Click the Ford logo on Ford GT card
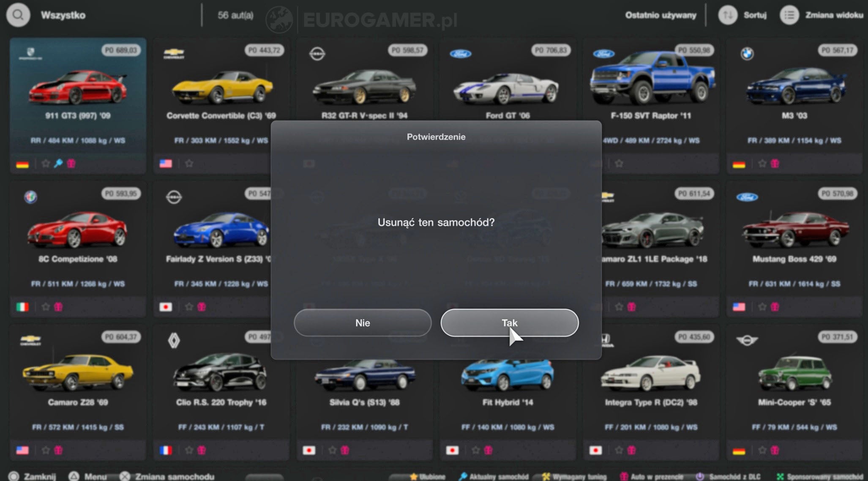This screenshot has height=481, width=868. 460,54
